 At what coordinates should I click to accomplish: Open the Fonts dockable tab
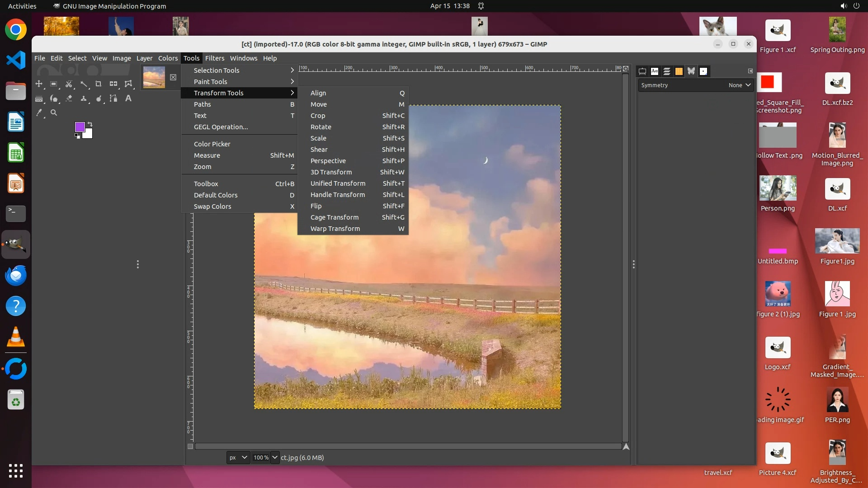coord(655,71)
